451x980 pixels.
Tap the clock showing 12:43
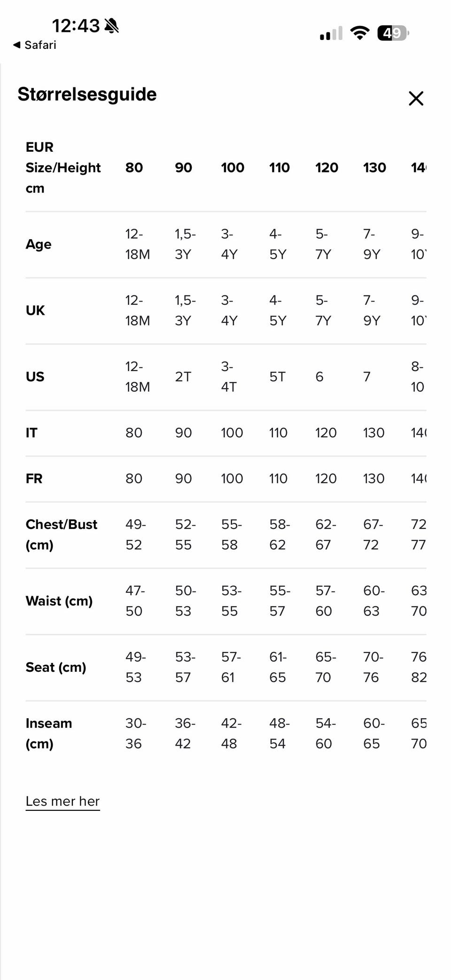coord(76,26)
